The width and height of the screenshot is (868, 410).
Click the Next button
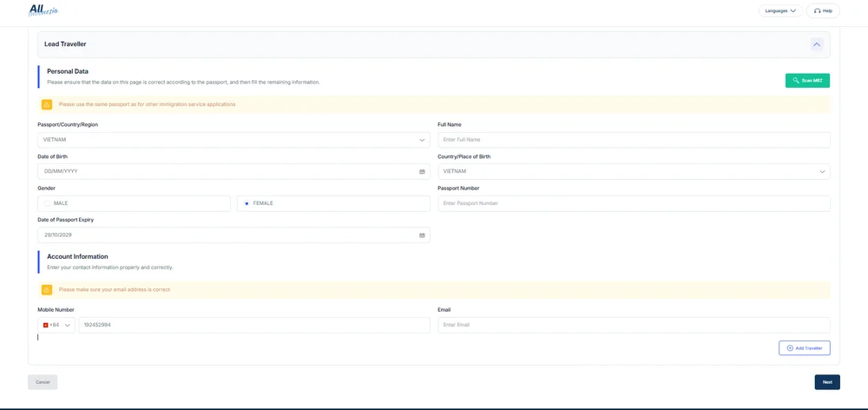click(x=826, y=382)
